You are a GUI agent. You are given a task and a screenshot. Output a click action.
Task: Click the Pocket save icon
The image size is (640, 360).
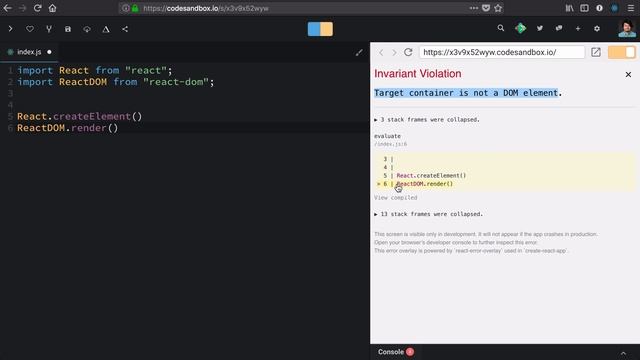click(486, 8)
